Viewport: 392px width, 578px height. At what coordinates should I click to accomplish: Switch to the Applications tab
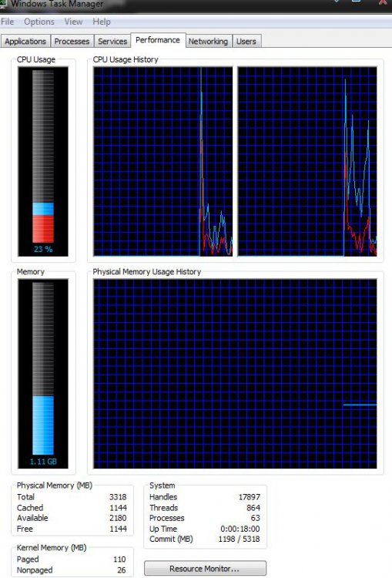[x=25, y=42]
